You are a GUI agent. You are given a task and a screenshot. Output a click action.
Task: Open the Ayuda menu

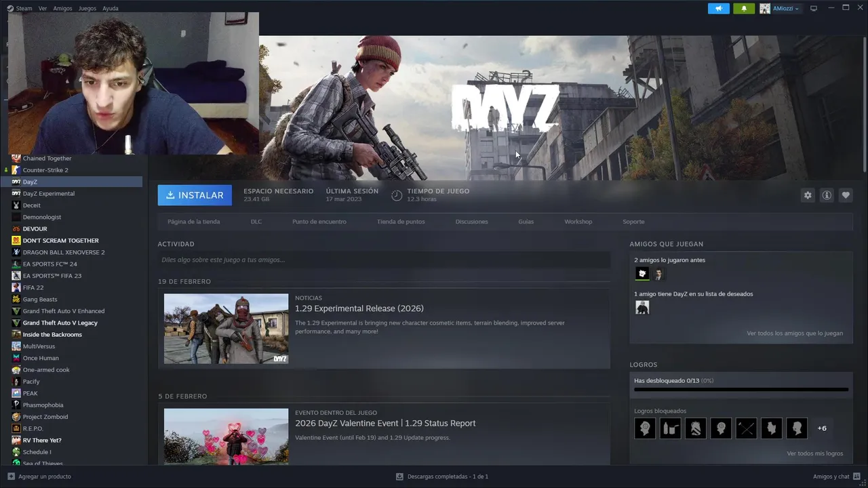click(110, 8)
